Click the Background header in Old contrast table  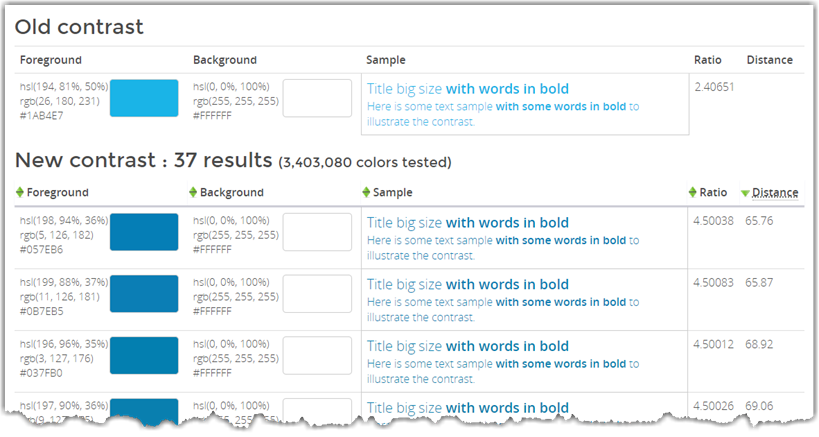pyautogui.click(x=225, y=60)
